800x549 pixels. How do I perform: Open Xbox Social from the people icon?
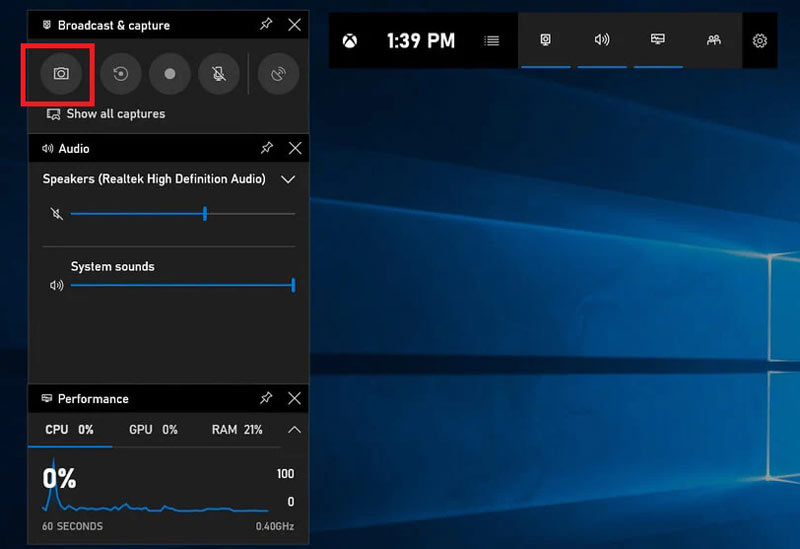pos(714,40)
